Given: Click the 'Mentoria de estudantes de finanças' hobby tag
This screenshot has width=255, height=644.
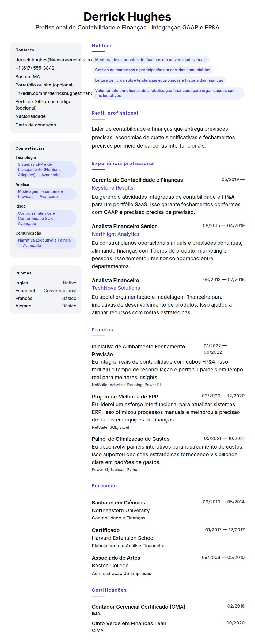Looking at the screenshot, I should tap(151, 60).
